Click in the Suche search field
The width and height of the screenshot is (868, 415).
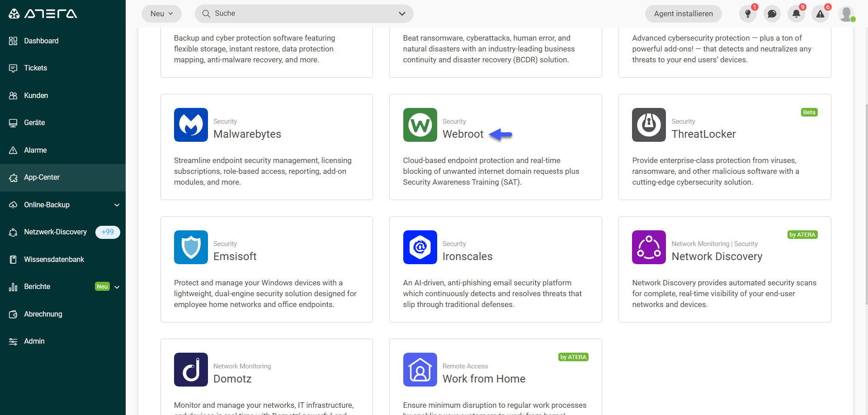tap(304, 14)
